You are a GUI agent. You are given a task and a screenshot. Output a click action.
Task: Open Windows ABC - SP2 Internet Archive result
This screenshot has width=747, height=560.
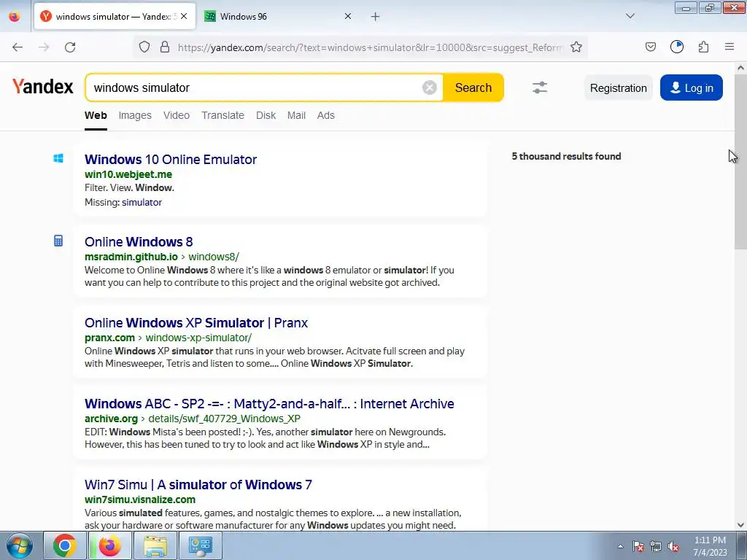[269, 404]
